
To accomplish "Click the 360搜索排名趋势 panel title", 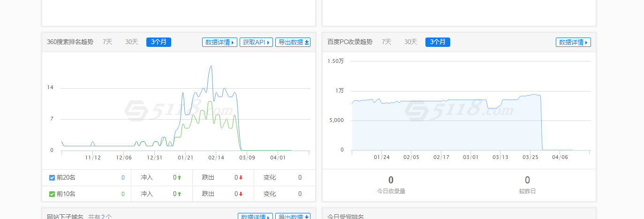I will [70, 42].
